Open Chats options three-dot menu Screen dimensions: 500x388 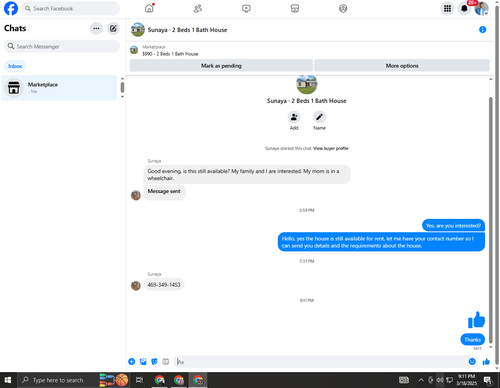96,29
